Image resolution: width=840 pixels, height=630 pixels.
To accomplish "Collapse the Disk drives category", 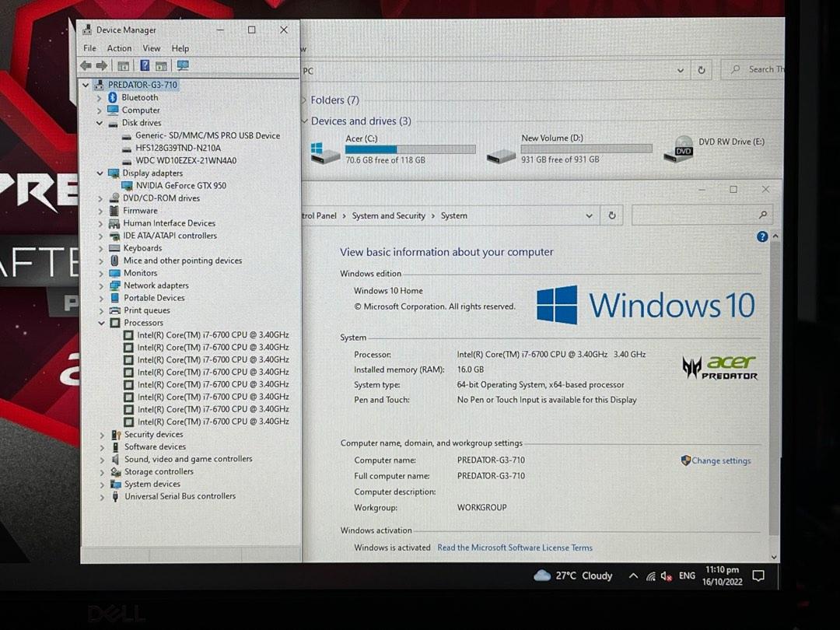I will 100,123.
